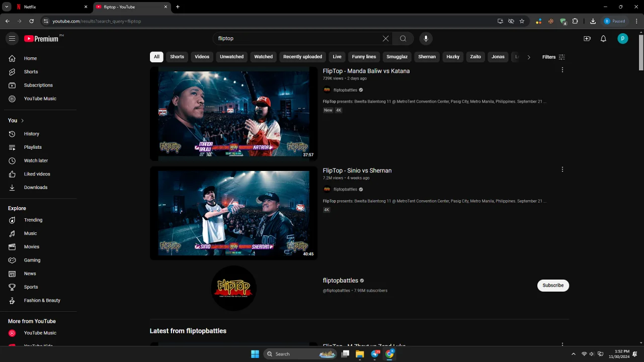Image resolution: width=644 pixels, height=362 pixels.
Task: Show more filter chips with right arrow
Action: pyautogui.click(x=528, y=57)
